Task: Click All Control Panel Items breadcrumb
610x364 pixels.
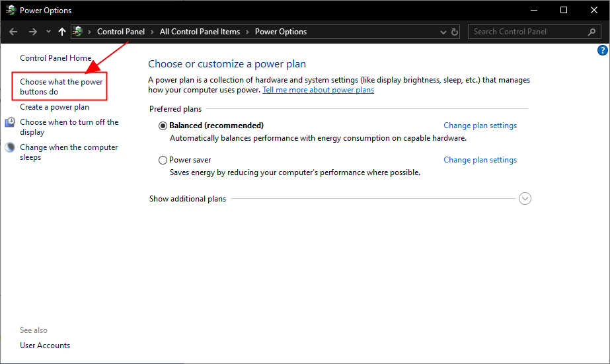Action: coord(202,32)
